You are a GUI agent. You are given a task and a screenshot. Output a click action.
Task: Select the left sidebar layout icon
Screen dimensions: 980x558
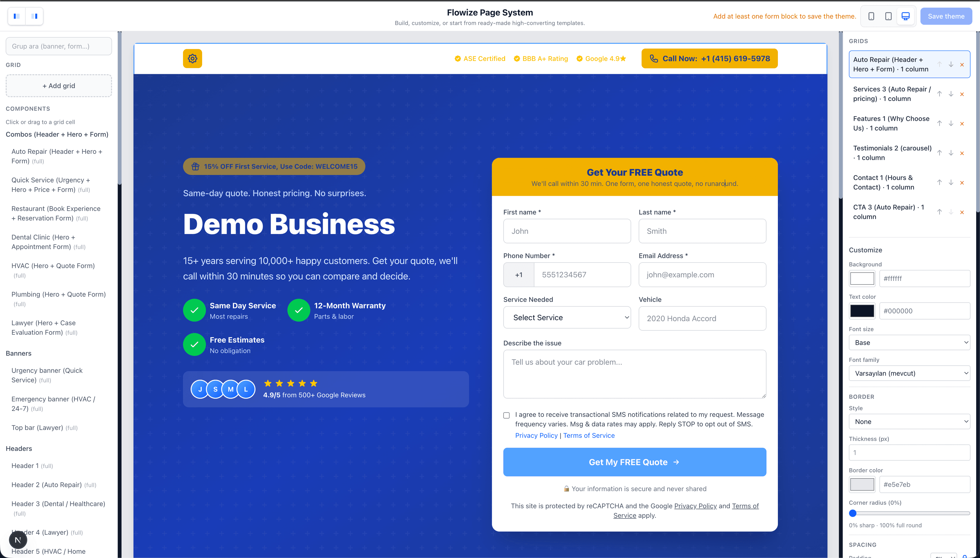[x=16, y=16]
